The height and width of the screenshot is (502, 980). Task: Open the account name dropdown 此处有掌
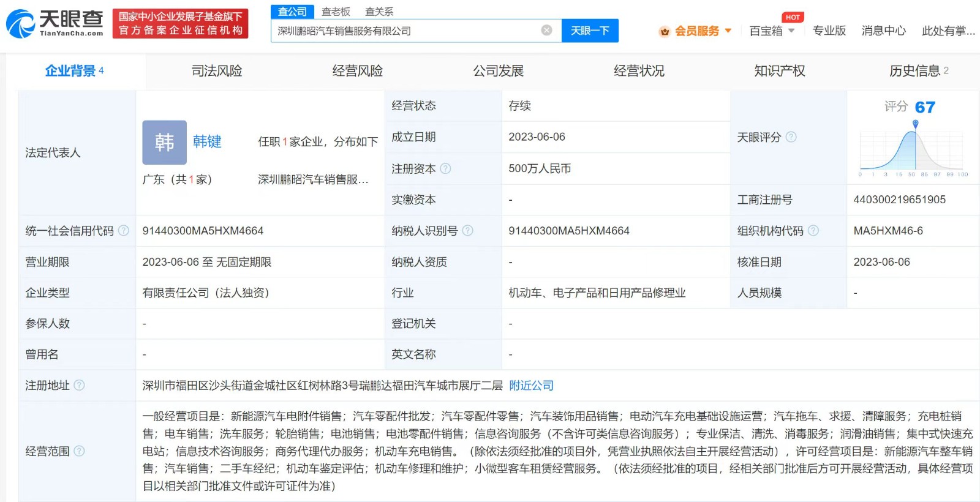click(948, 31)
